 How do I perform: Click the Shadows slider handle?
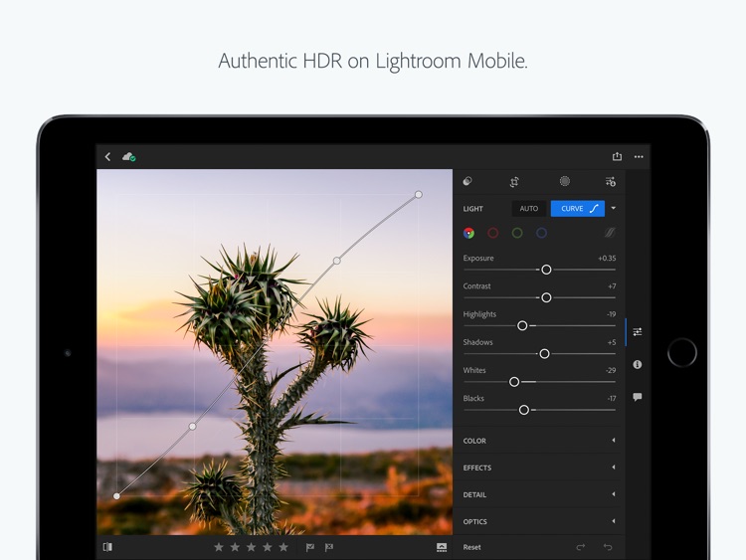(x=544, y=354)
